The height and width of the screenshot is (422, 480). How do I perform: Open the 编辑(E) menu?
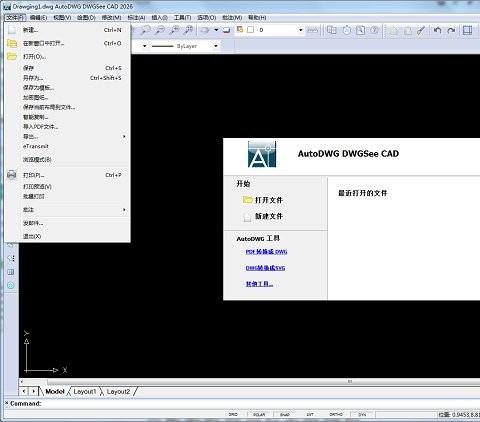point(38,17)
